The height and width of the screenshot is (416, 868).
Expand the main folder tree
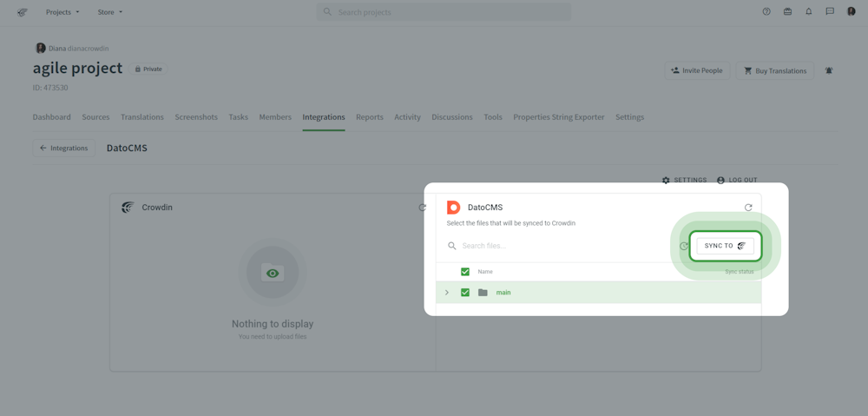(447, 293)
